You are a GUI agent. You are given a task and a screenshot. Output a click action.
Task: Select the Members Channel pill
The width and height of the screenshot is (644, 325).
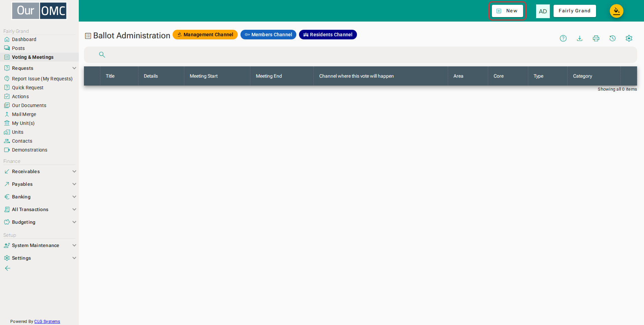pyautogui.click(x=268, y=35)
